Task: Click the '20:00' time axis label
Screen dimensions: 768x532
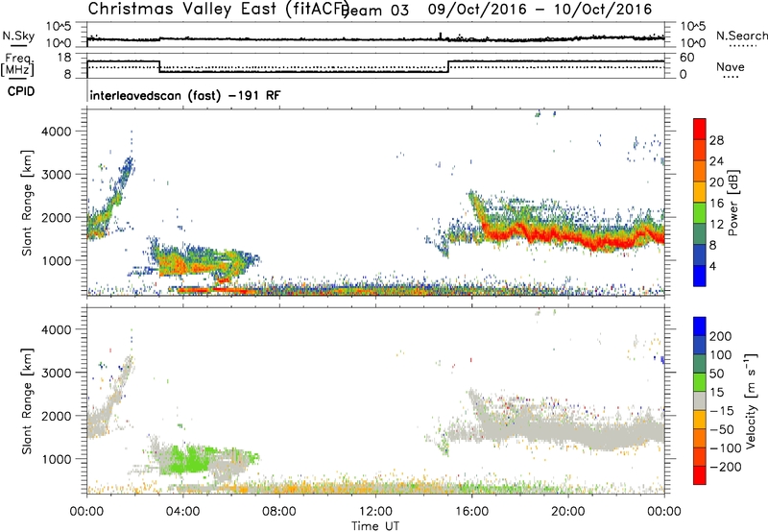Action: pyautogui.click(x=568, y=512)
